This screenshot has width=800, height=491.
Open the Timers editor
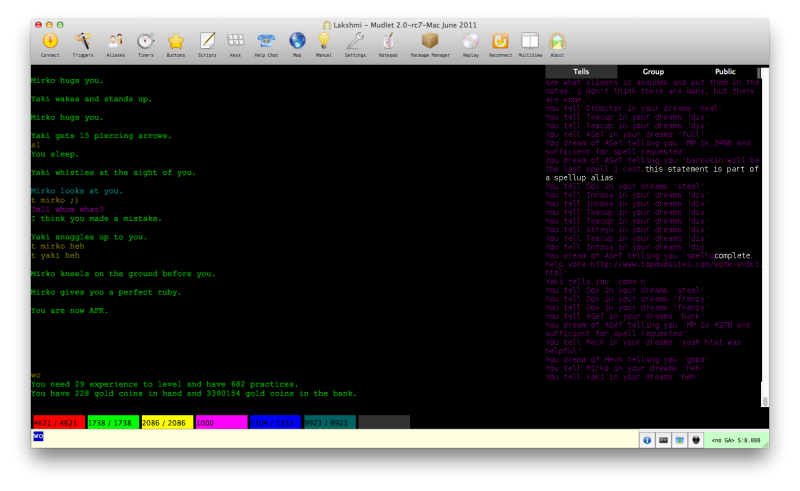point(145,42)
